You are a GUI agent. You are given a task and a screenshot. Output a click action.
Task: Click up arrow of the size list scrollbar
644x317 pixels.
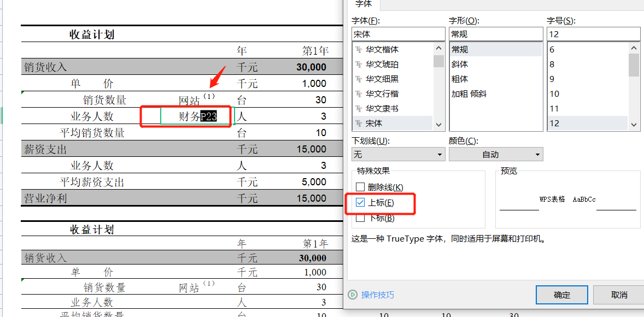click(634, 48)
